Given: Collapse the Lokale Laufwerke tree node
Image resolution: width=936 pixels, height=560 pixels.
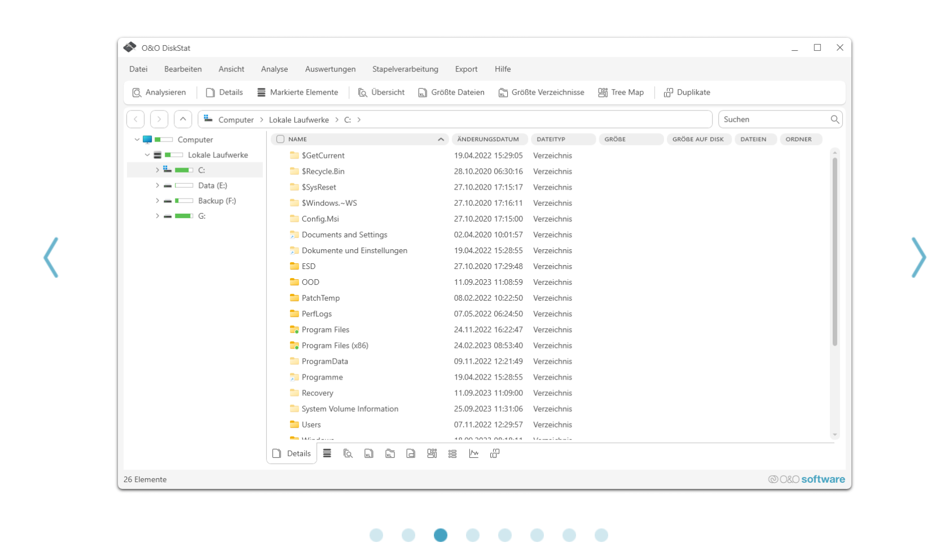Looking at the screenshot, I should point(147,155).
